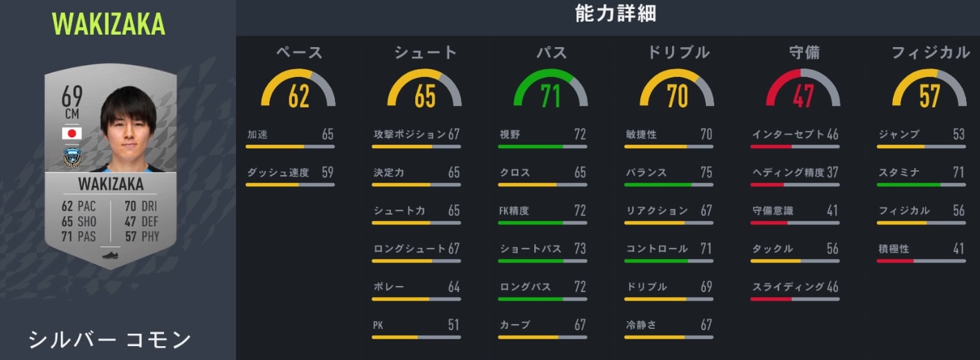The image size is (980, 360).
Task: Click the club badge on the Wakizaka card
Action: (x=72, y=156)
